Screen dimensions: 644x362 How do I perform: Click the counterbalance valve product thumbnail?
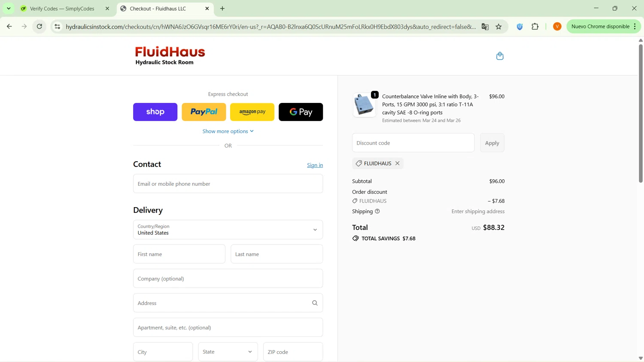pos(364,105)
